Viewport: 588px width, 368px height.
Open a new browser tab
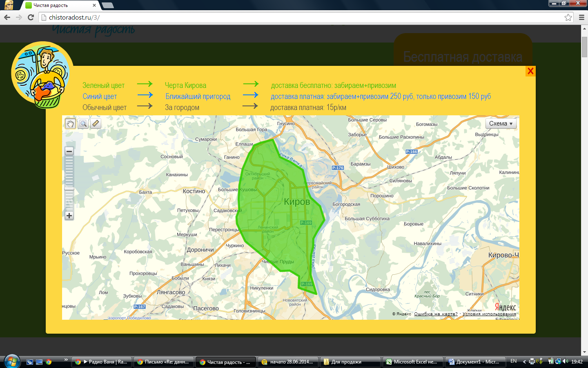pyautogui.click(x=107, y=5)
